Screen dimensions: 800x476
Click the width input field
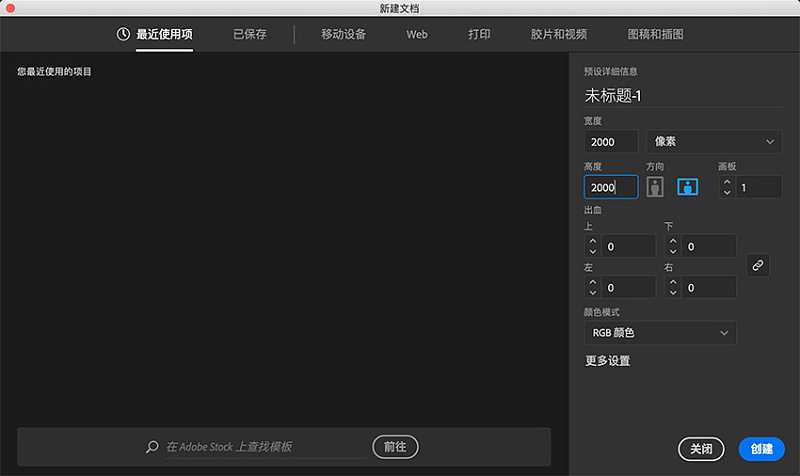(610, 142)
